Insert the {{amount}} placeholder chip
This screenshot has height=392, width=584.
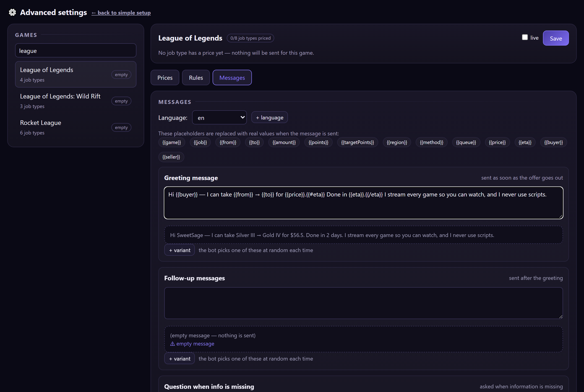point(284,142)
